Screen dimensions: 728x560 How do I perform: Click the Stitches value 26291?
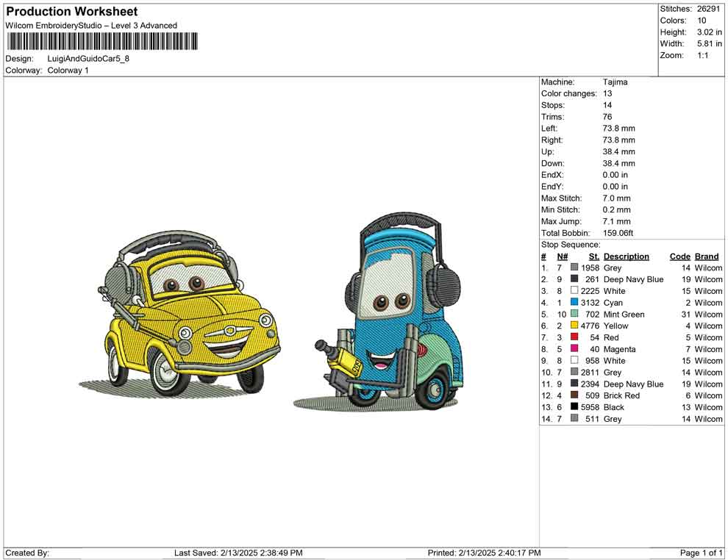click(x=708, y=9)
